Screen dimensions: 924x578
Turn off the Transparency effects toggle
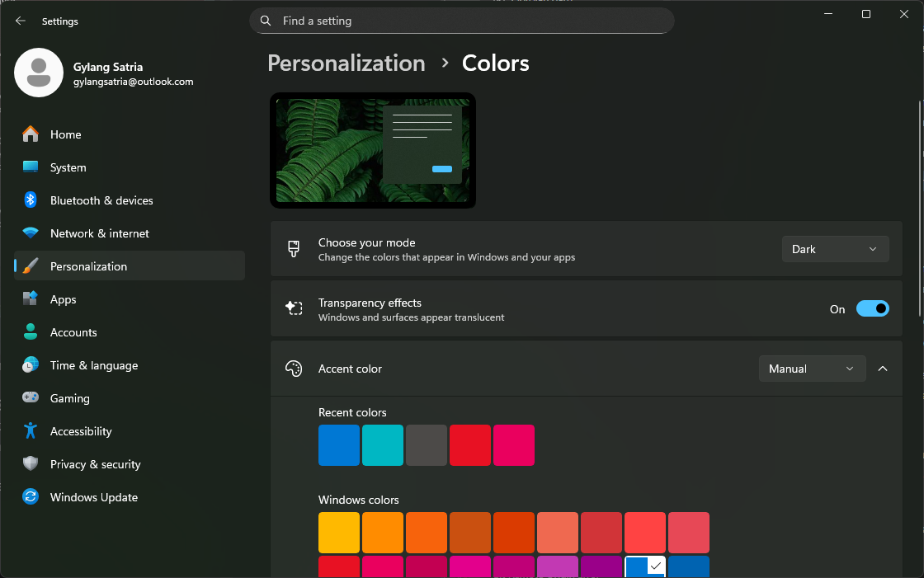[x=872, y=309]
